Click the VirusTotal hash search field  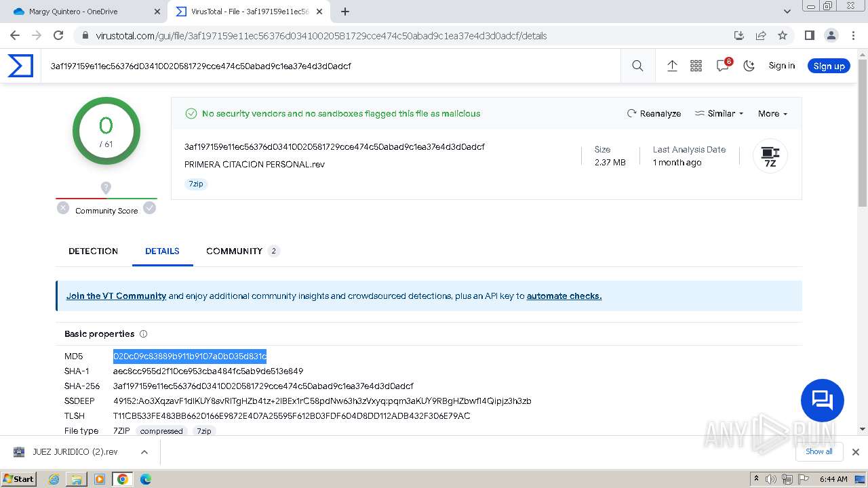pos(330,66)
